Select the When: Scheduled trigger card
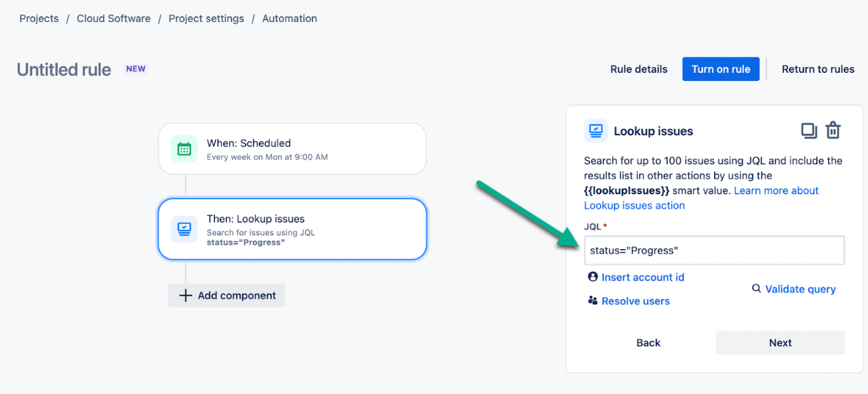This screenshot has height=394, width=868. [293, 149]
